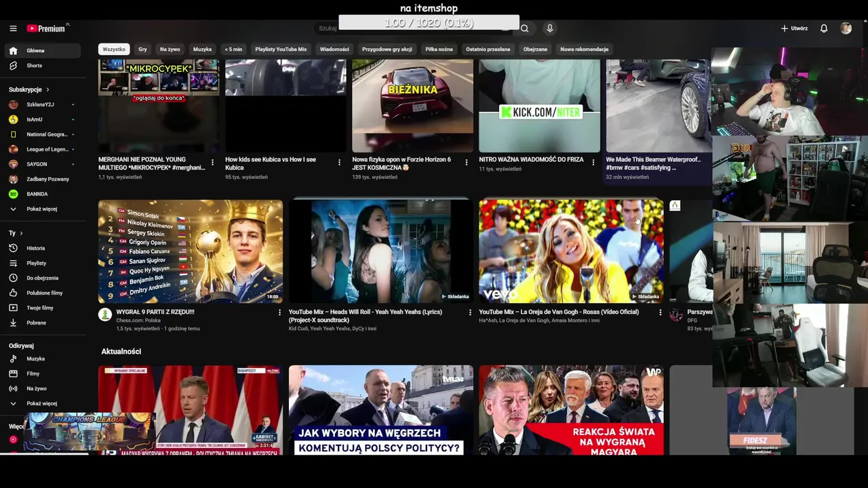Open the notifications bell

pyautogui.click(x=824, y=28)
